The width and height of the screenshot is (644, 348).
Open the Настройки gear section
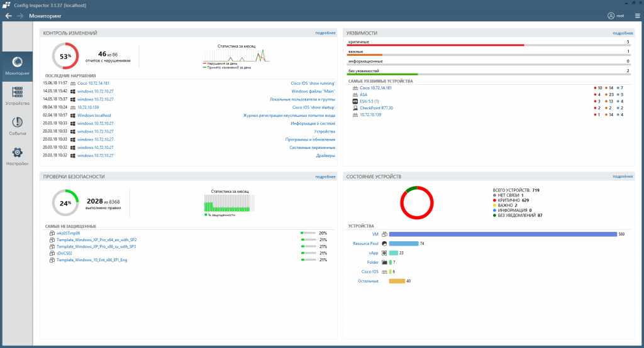(x=17, y=156)
